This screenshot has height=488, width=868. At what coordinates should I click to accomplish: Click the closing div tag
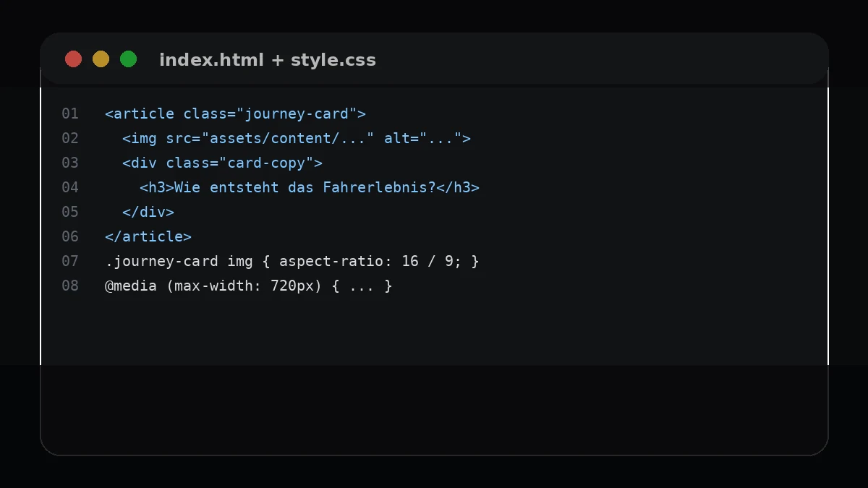(x=148, y=212)
